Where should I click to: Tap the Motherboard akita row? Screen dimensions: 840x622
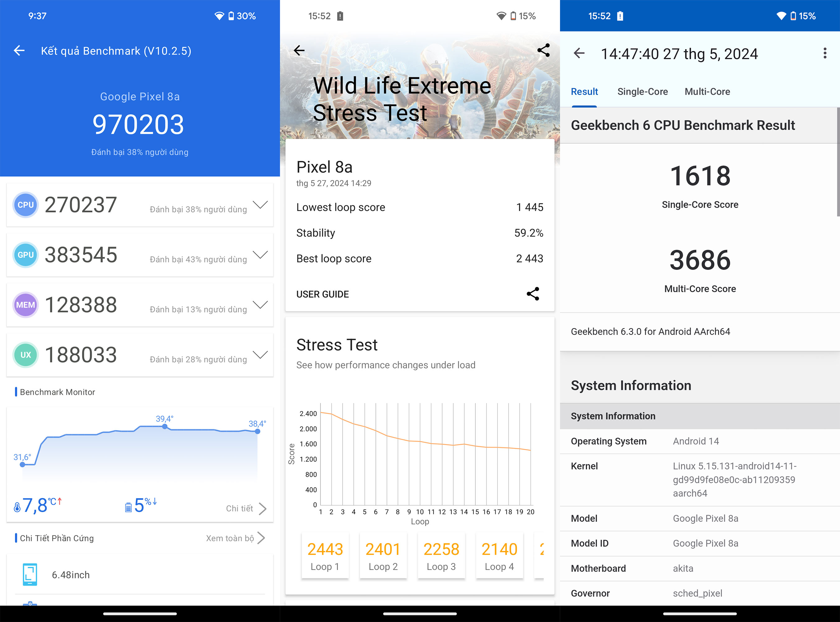coord(700,569)
